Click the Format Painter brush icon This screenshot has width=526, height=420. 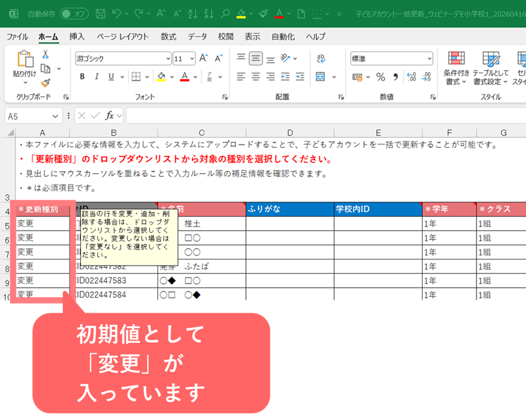(45, 83)
